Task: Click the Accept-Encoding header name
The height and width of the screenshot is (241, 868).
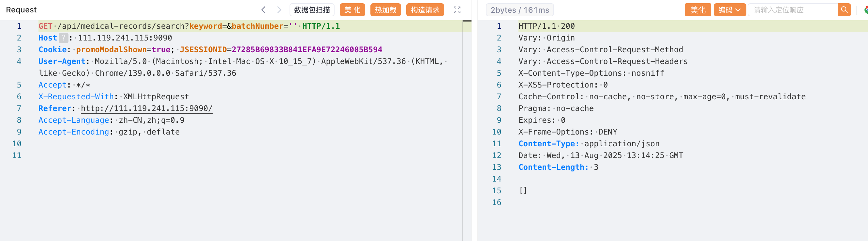Action: pos(74,132)
